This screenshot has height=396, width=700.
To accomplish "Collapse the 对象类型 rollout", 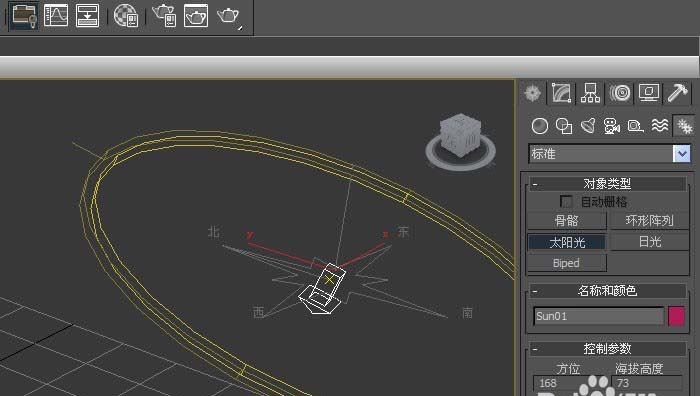I will point(608,183).
